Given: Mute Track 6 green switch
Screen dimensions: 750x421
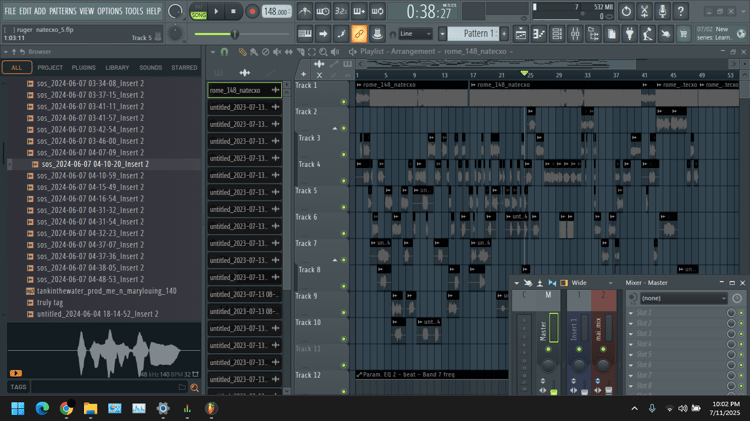Looking at the screenshot, I should [343, 233].
